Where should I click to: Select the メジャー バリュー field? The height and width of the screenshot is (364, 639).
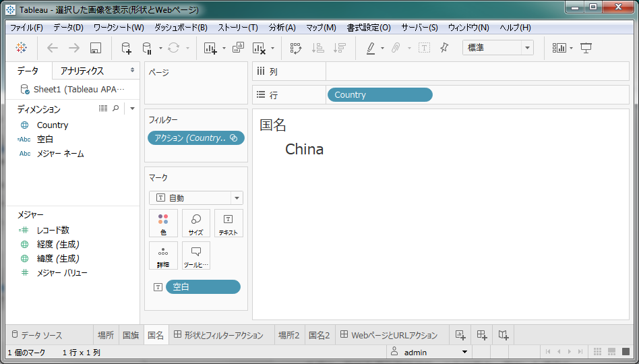pos(63,273)
